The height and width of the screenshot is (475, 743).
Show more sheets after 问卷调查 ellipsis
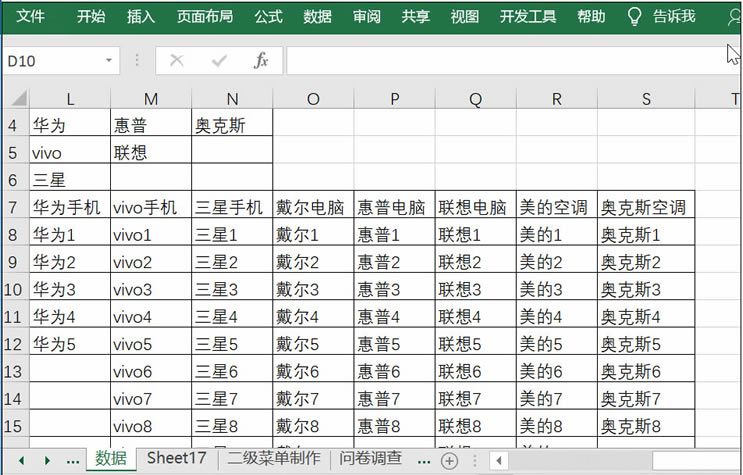(x=424, y=461)
